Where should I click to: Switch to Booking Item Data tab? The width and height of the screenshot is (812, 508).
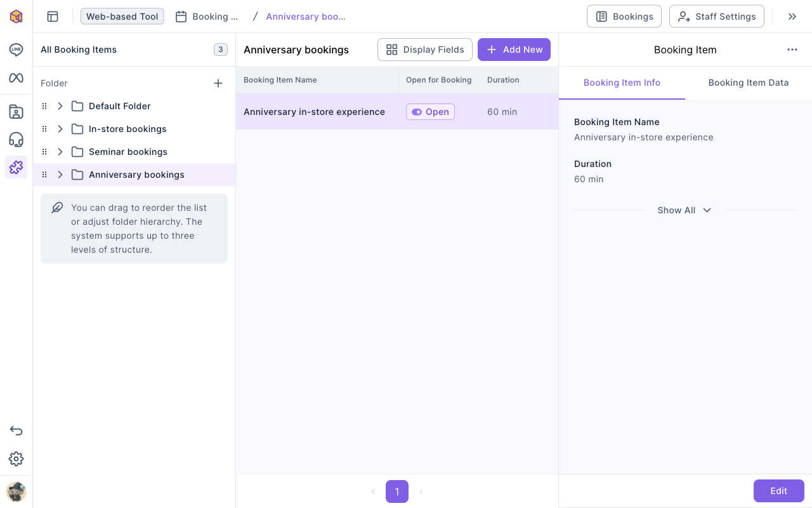(749, 83)
